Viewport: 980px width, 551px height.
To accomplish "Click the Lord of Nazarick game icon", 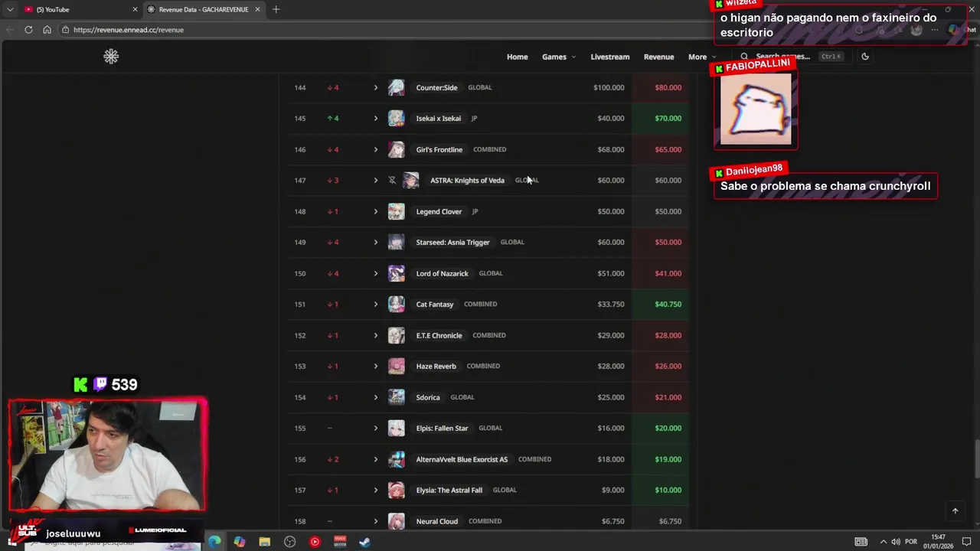I will (x=396, y=273).
